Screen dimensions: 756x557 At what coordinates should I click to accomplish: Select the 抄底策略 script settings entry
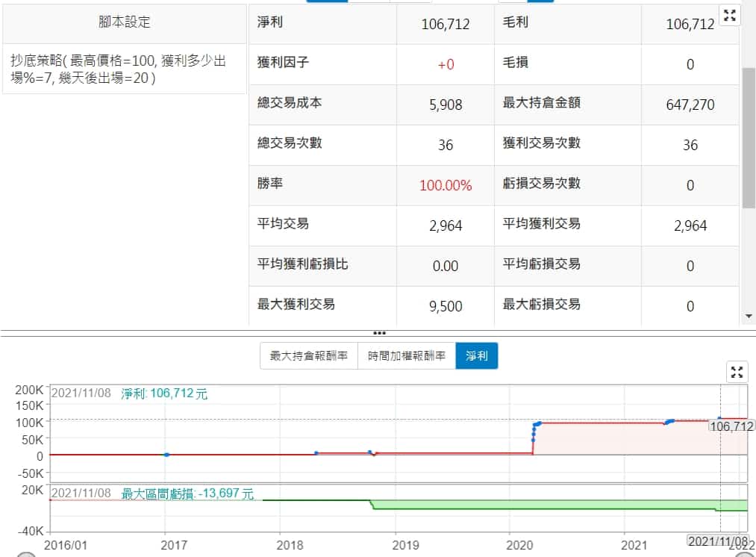click(125, 69)
